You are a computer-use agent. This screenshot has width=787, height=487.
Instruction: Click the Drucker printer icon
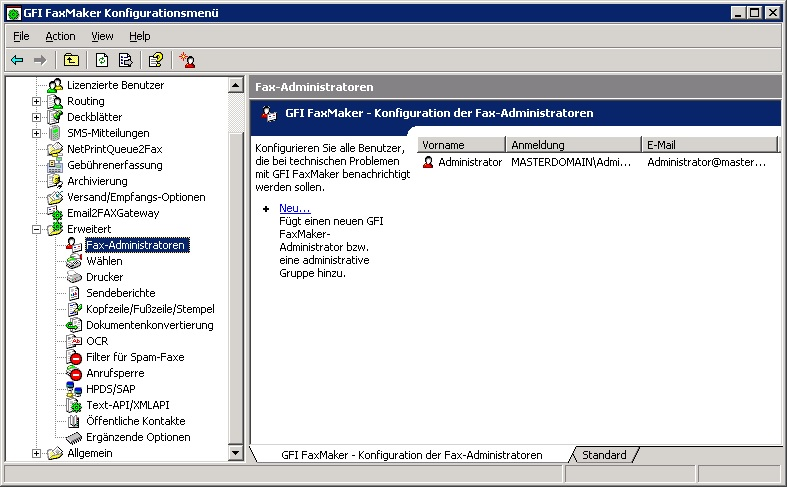pyautogui.click(x=74, y=277)
